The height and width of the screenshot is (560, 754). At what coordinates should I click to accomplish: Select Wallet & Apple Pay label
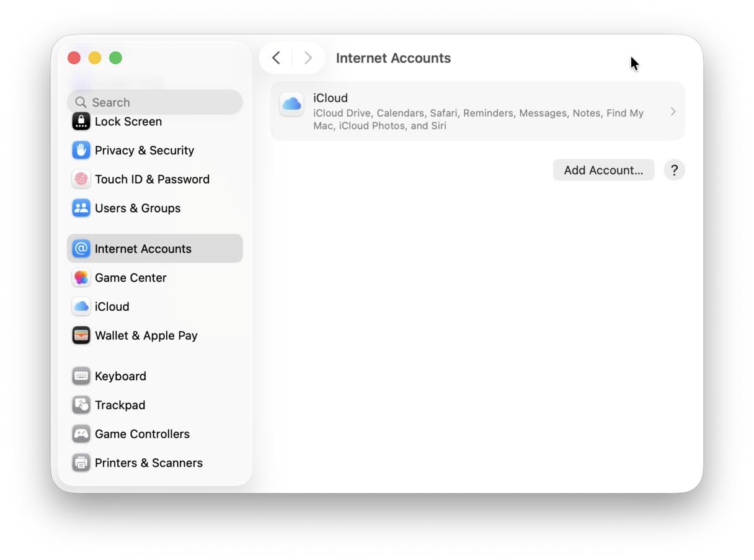[x=146, y=336]
